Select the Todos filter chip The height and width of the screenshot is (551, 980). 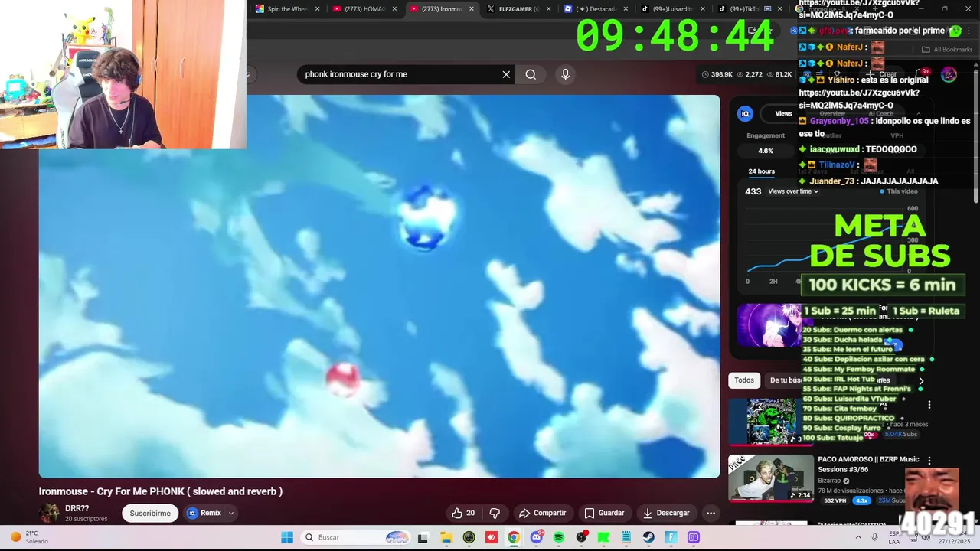coord(744,380)
